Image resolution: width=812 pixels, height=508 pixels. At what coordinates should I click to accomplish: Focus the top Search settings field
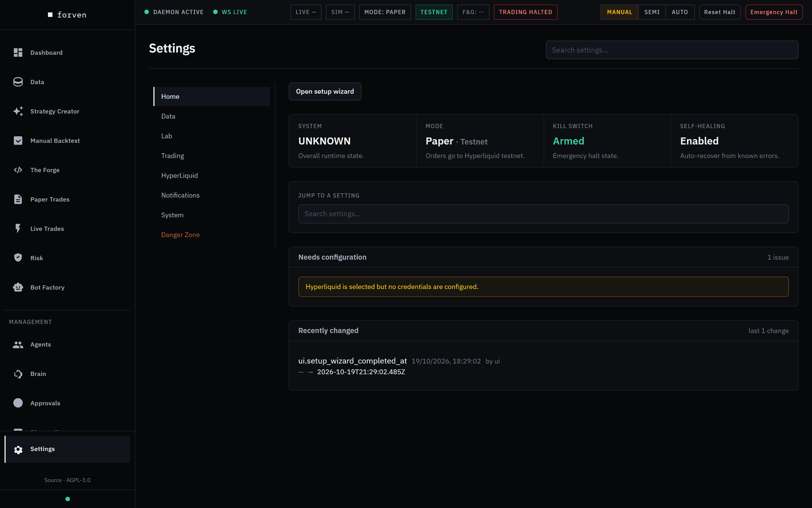[672, 50]
